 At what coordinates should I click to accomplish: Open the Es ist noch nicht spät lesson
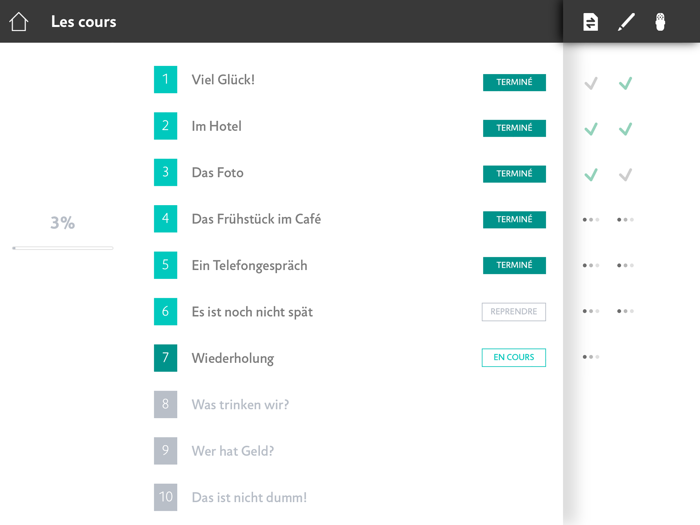tap(252, 312)
